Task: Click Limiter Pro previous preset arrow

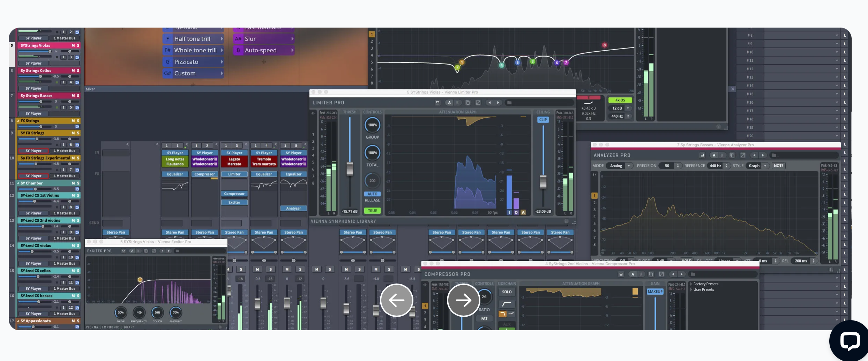Action: pos(489,103)
